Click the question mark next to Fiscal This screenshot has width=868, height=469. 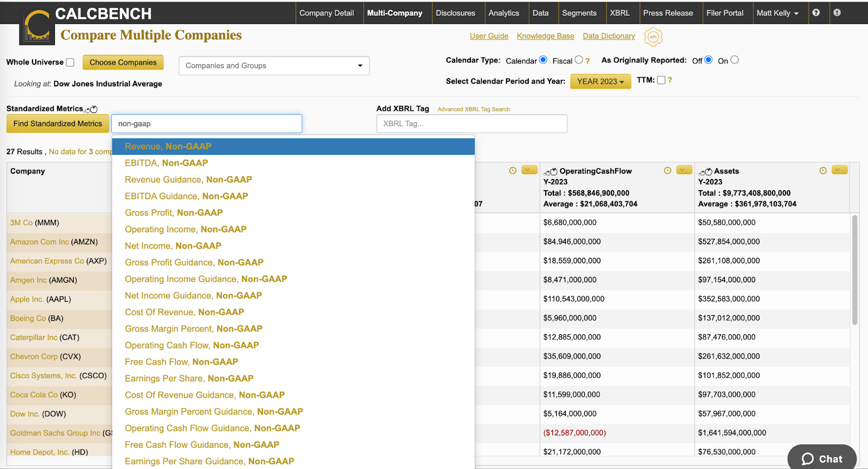(x=588, y=61)
